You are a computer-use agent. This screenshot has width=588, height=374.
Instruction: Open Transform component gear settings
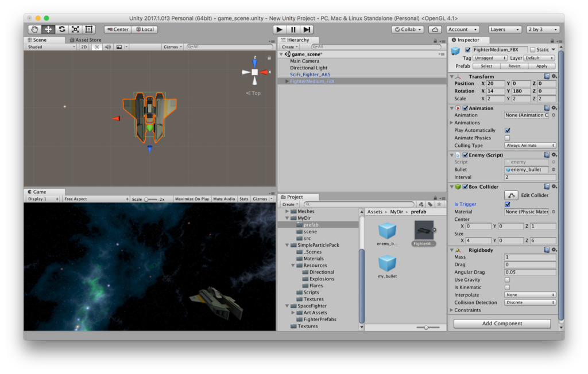pyautogui.click(x=554, y=76)
